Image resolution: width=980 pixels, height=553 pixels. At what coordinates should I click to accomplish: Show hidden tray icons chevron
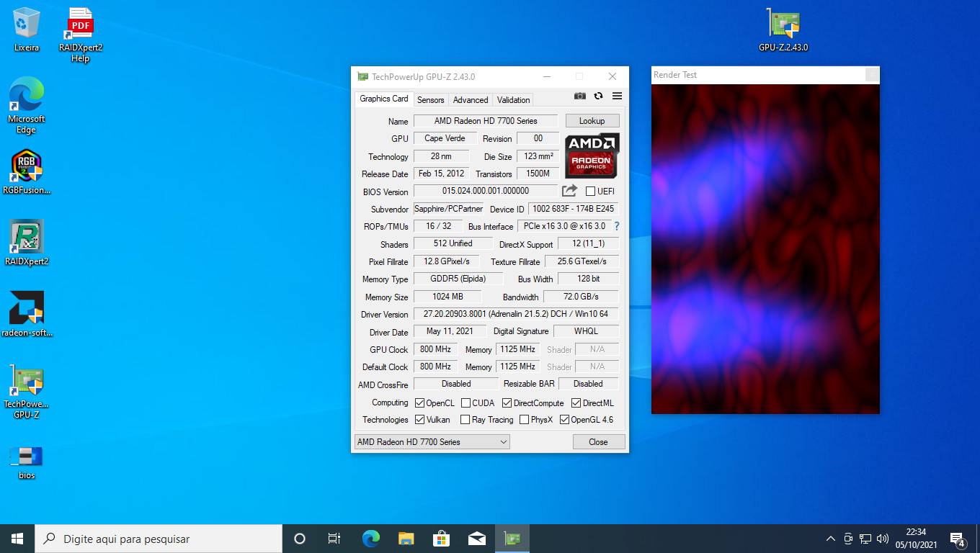[x=831, y=539]
